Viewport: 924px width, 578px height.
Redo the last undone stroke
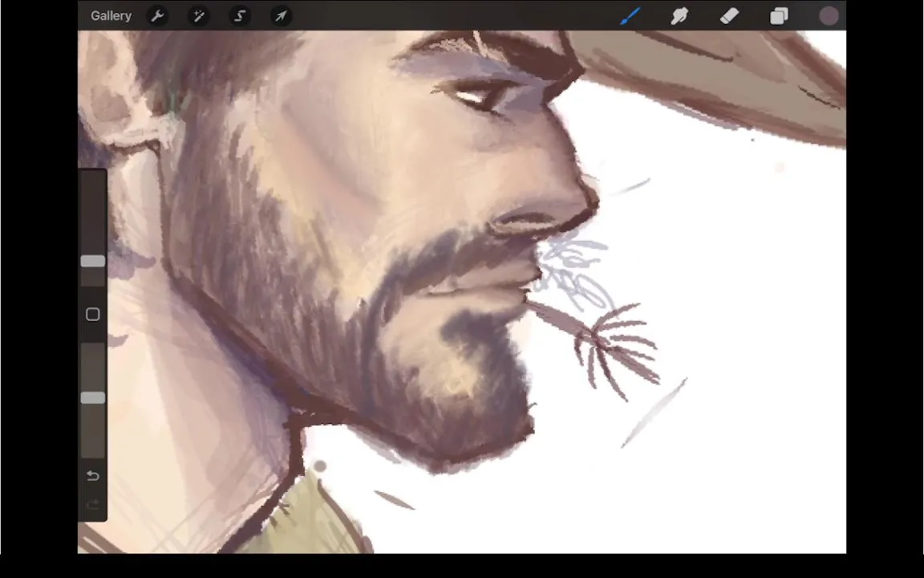click(x=92, y=505)
